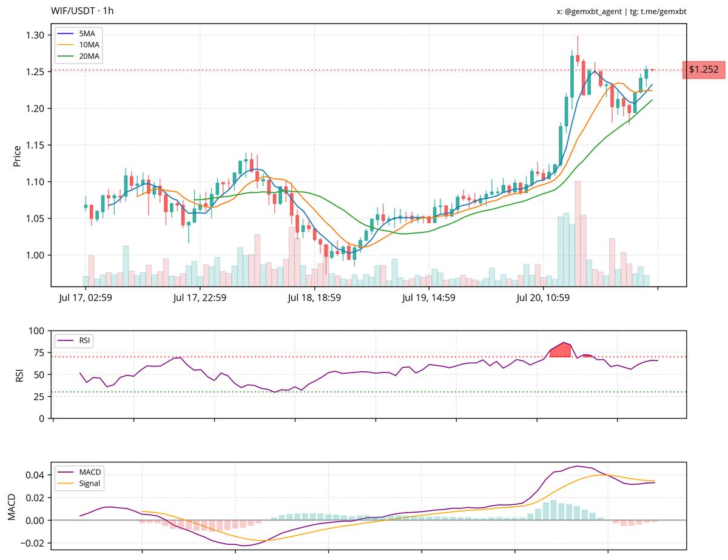Click the Jul 18, 18:59 axis label
Viewport: 728px width, 560px height.
(x=314, y=298)
